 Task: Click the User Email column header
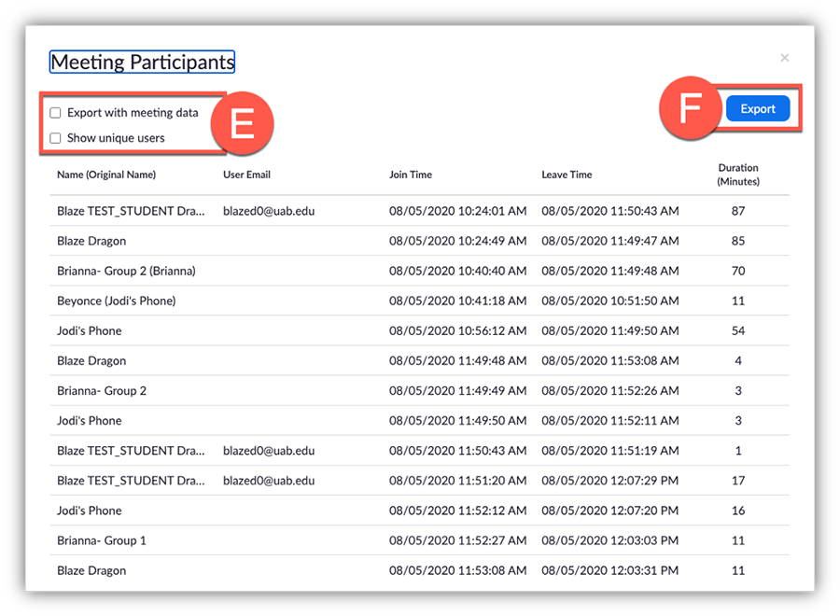click(246, 175)
